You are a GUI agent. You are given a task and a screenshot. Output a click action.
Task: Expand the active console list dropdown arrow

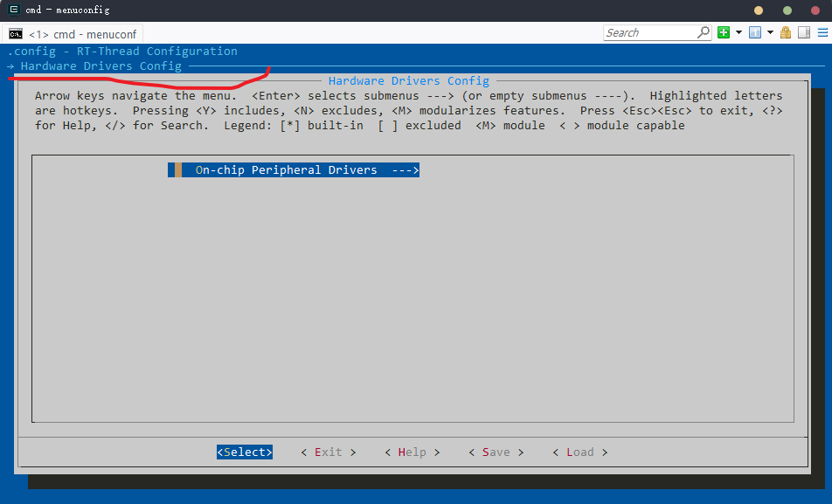(x=770, y=32)
